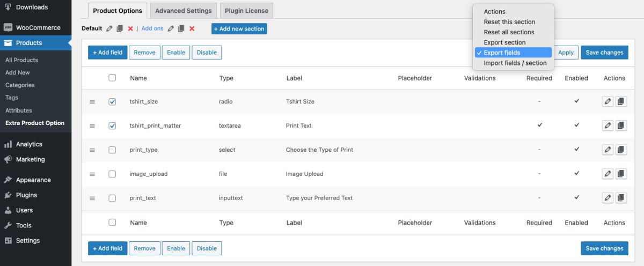The height and width of the screenshot is (266, 644).
Task: Duplicate the tshirt_print_matter field
Action: tap(621, 125)
